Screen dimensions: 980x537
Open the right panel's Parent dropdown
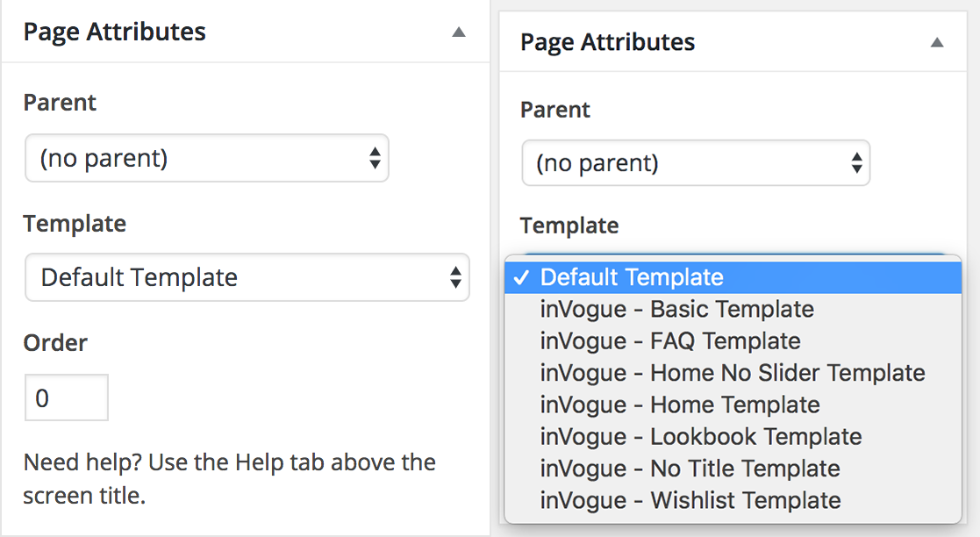coord(695,163)
